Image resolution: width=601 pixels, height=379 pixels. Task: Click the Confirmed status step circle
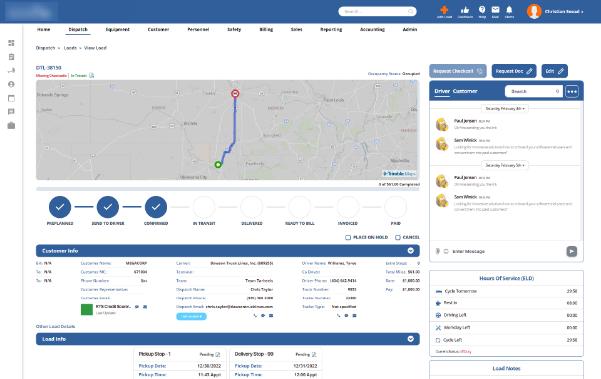tap(156, 207)
